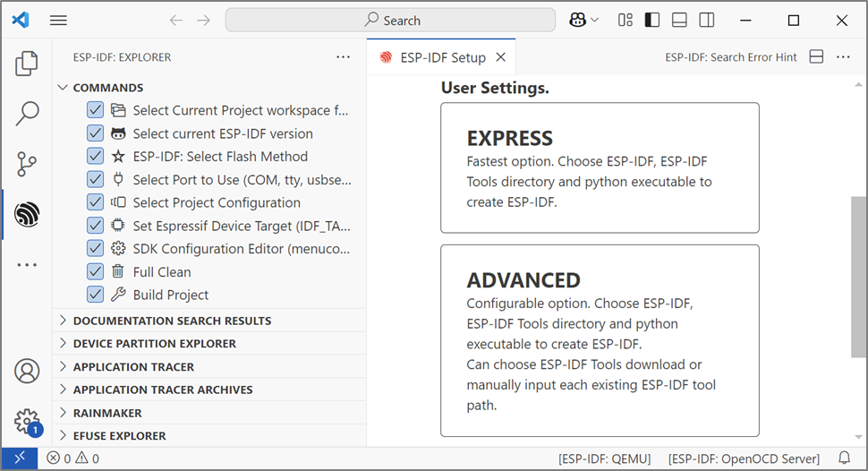The width and height of the screenshot is (868, 471).
Task: Click the scrollbar down arrow in editor
Action: 858,437
